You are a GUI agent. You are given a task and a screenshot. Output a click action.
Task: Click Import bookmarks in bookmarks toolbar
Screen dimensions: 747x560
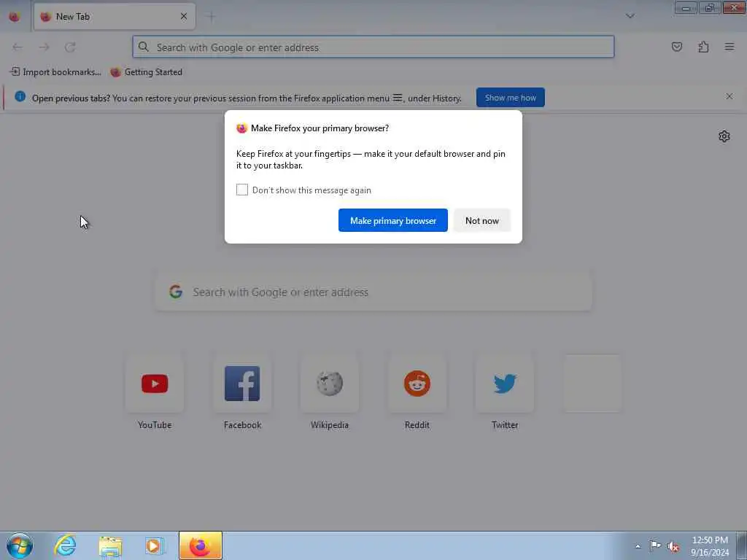[55, 72]
